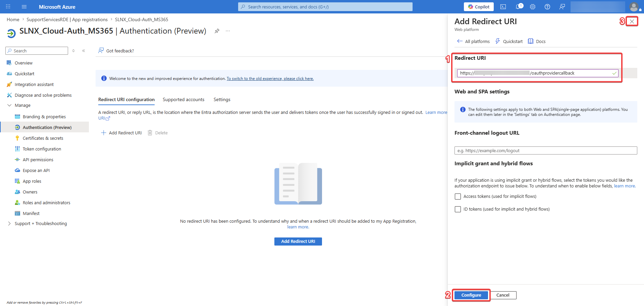Click learn more under no redirect URI message
Viewport: 644px width, 306px height.
[x=298, y=227]
